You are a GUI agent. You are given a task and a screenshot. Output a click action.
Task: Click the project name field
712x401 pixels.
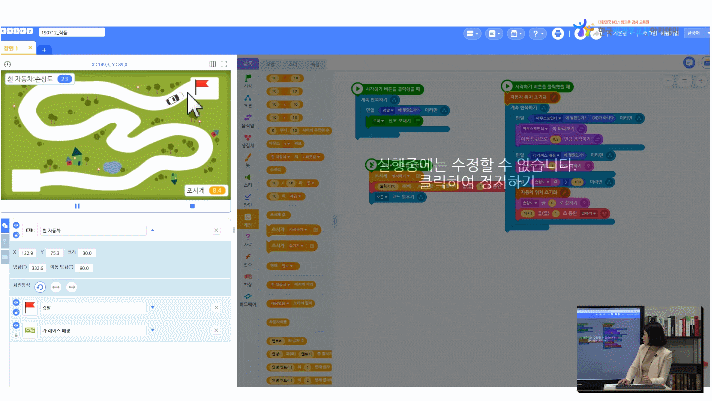click(72, 32)
